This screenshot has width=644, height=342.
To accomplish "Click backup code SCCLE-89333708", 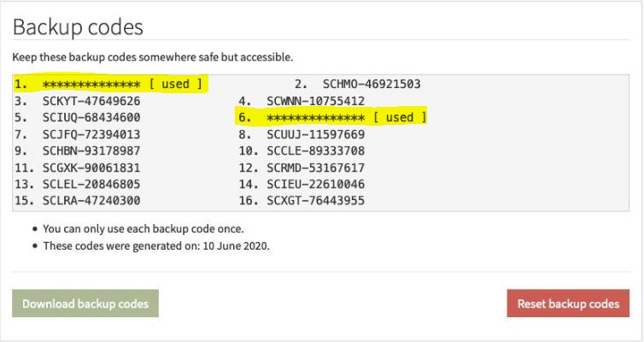I will click(x=316, y=150).
